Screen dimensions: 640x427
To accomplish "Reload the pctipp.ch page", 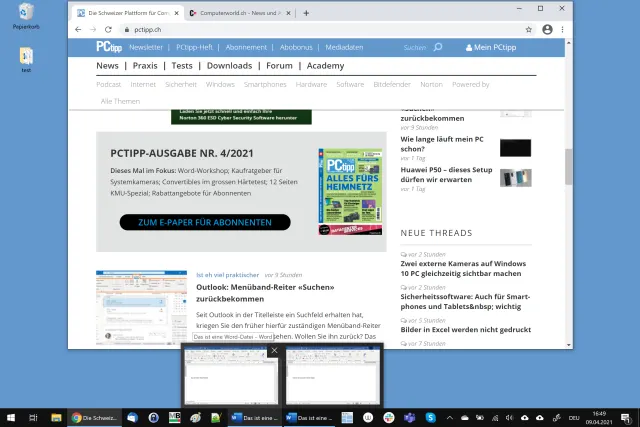I will pos(108,29).
